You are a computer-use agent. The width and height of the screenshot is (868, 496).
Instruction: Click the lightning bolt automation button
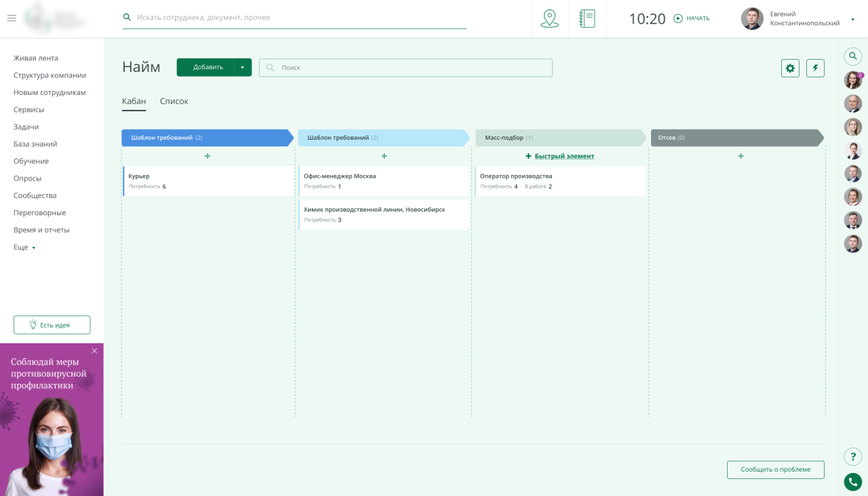coord(815,68)
